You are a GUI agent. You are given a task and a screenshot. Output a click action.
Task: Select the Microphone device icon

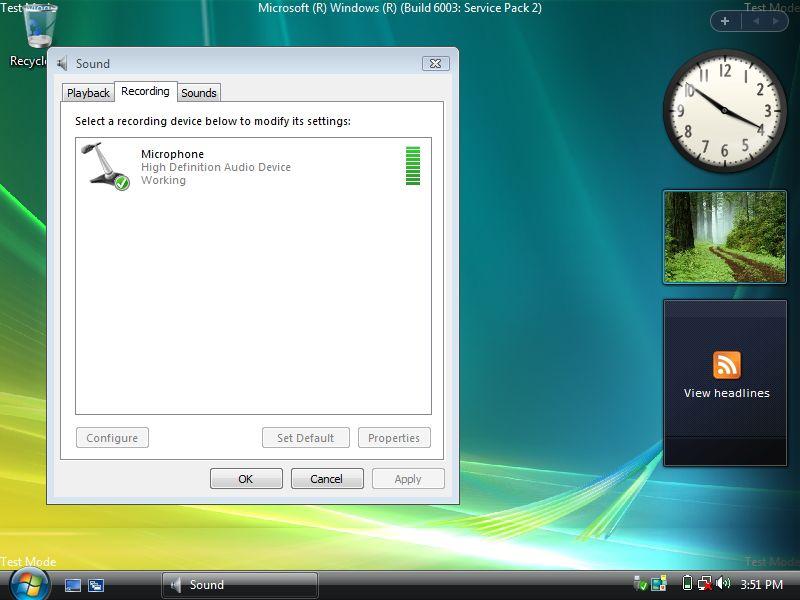click(x=107, y=166)
